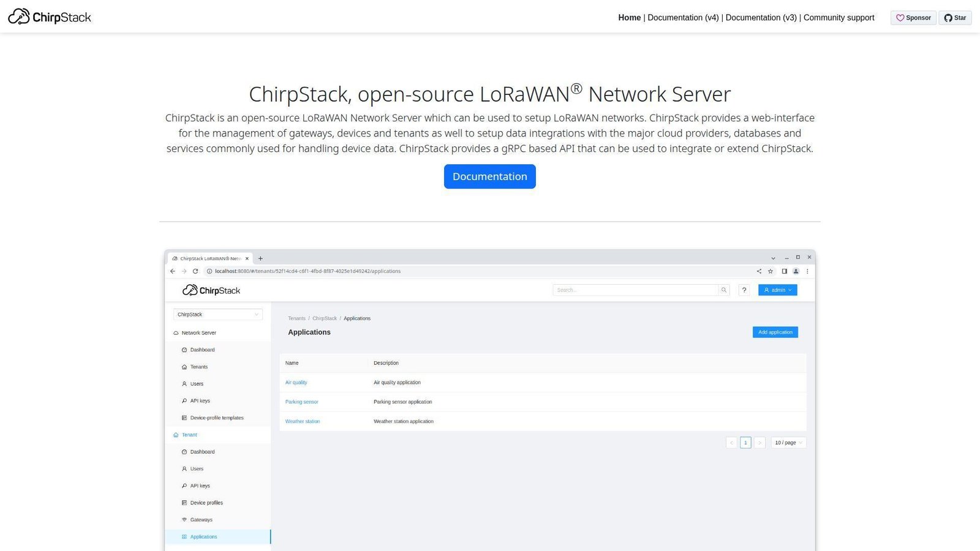Open the 10 / page selector
The image size is (980, 551).
click(x=788, y=442)
